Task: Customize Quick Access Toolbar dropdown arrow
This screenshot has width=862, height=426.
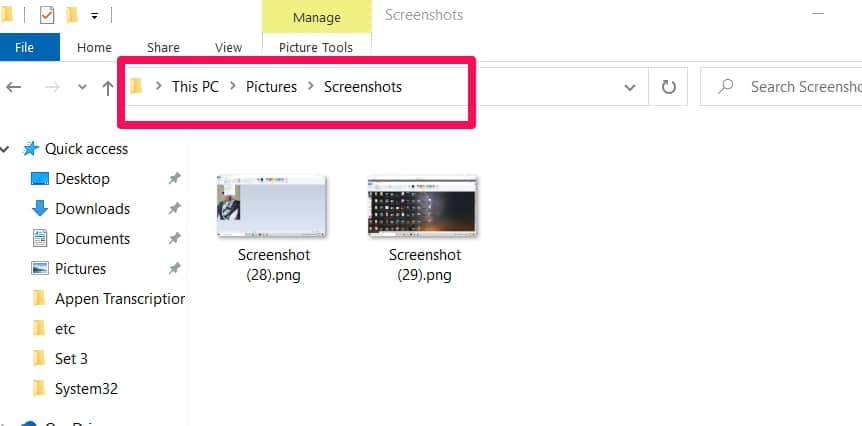Action: 94,16
